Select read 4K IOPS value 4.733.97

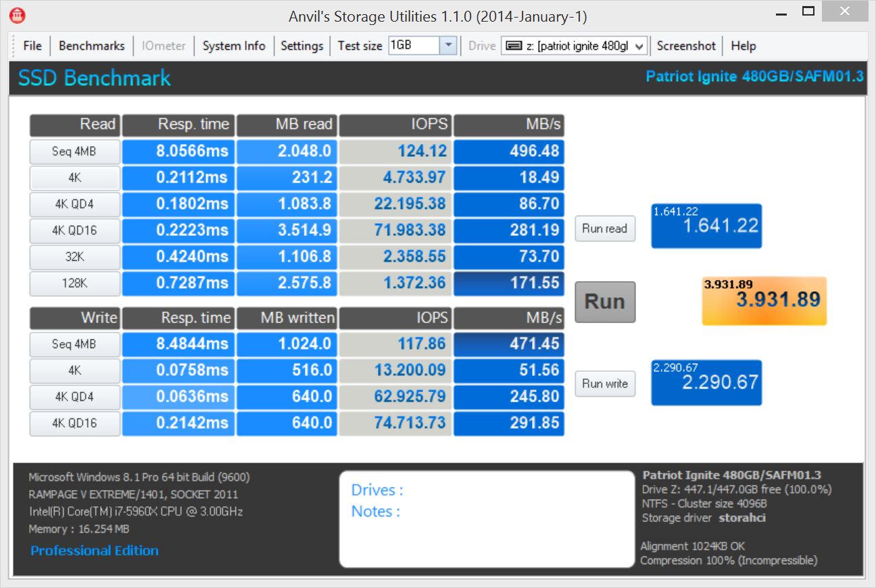pos(395,178)
